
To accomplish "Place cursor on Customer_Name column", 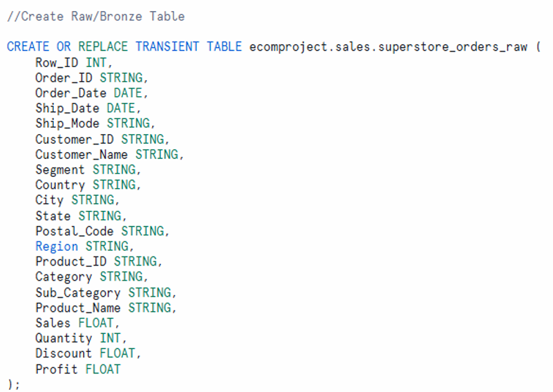I will point(82,154).
